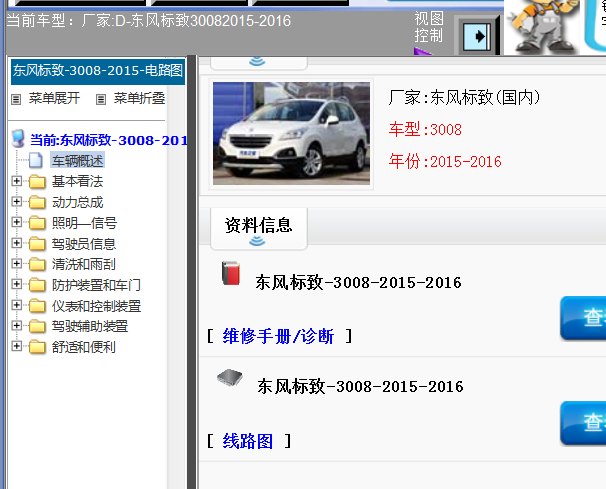Viewport: 606px width, 489px height.
Task: Click the red book repair manual icon
Action: tap(231, 273)
